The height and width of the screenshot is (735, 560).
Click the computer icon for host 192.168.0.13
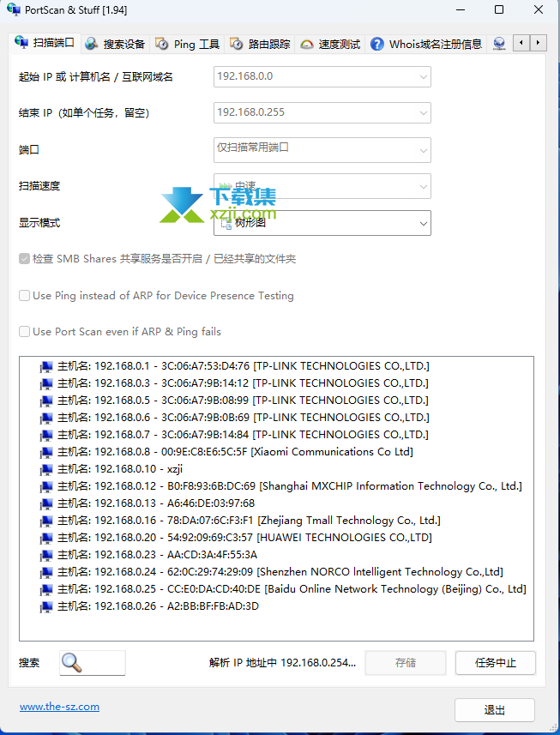click(x=46, y=503)
